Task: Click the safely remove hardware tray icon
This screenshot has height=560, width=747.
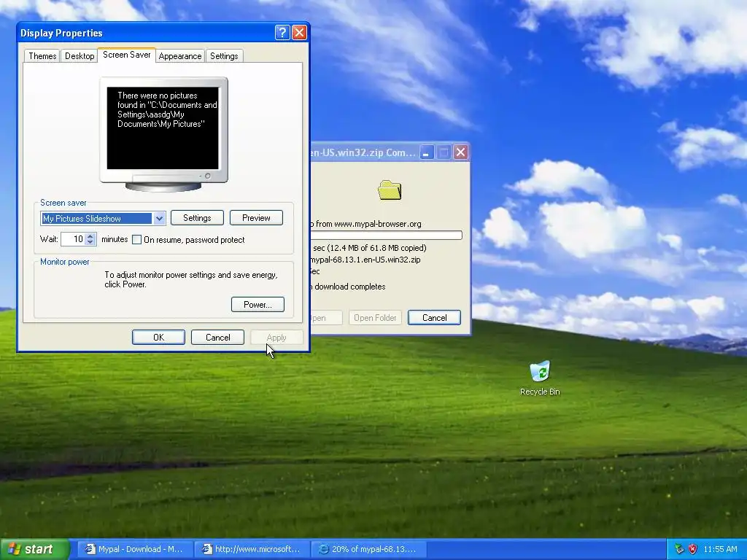Action: click(x=679, y=549)
